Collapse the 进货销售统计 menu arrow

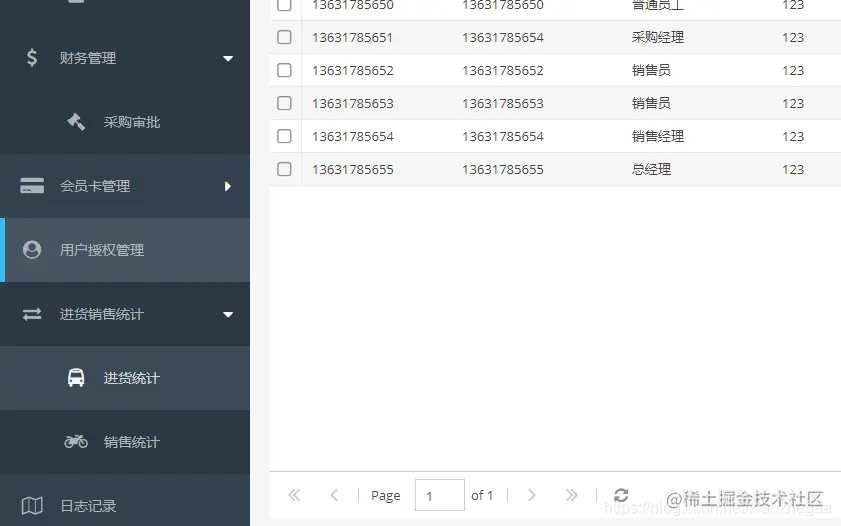click(228, 314)
